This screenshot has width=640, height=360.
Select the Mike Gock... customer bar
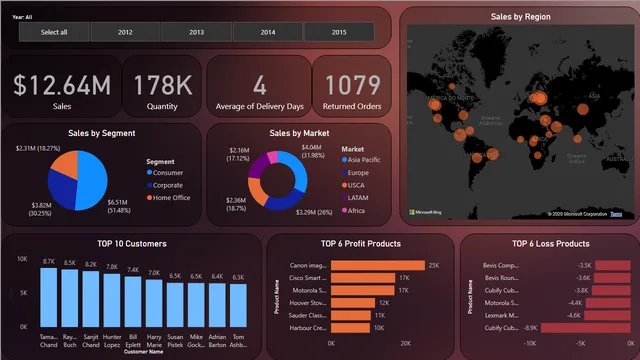pos(196,305)
